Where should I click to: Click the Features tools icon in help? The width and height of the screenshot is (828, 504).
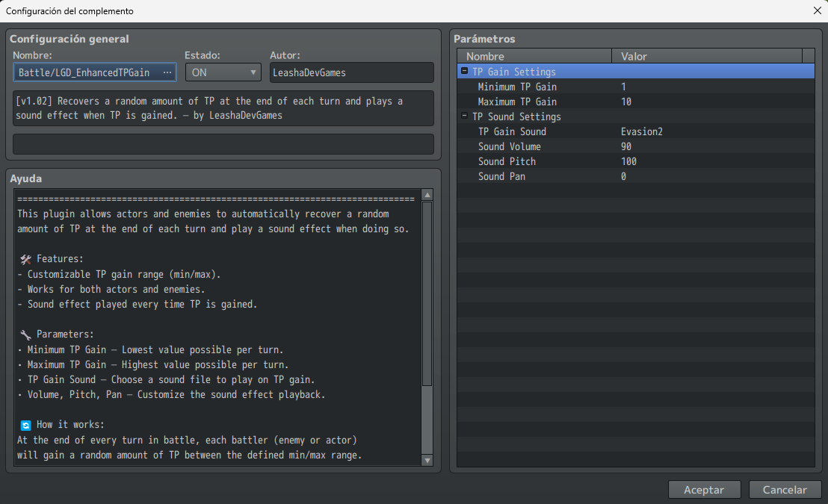pos(25,259)
